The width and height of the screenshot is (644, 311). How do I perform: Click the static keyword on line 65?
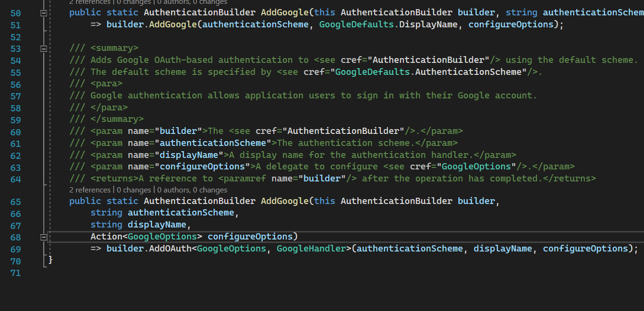point(122,201)
